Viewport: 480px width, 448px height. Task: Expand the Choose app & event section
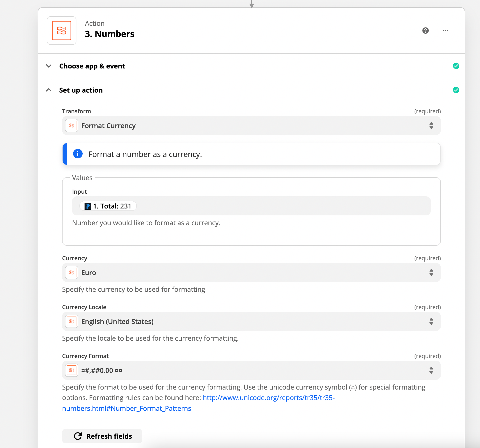[49, 66]
